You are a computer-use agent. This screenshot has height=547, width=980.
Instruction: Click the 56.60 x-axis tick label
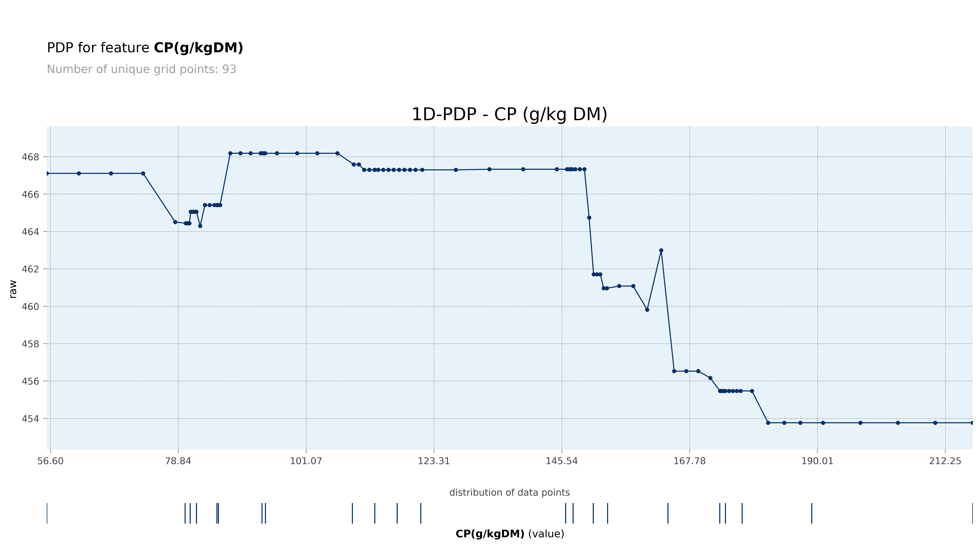tap(51, 461)
